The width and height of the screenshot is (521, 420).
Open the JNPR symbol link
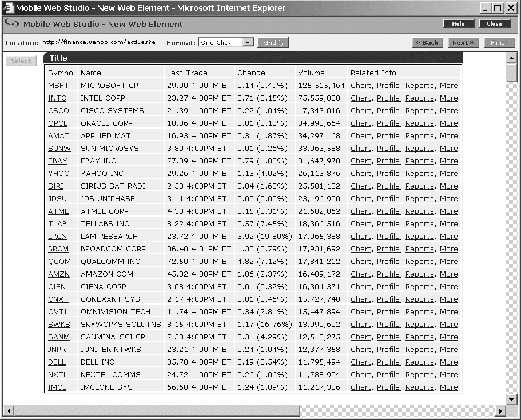point(57,350)
